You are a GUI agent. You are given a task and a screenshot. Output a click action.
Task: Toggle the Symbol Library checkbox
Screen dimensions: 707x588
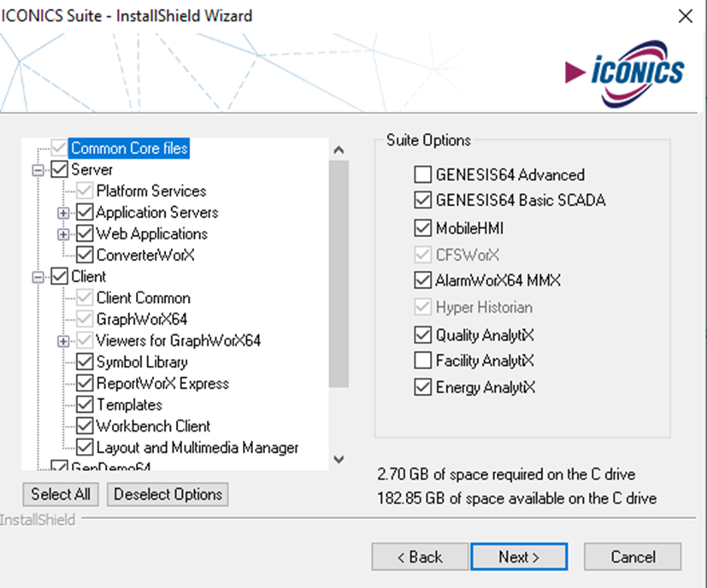point(85,362)
